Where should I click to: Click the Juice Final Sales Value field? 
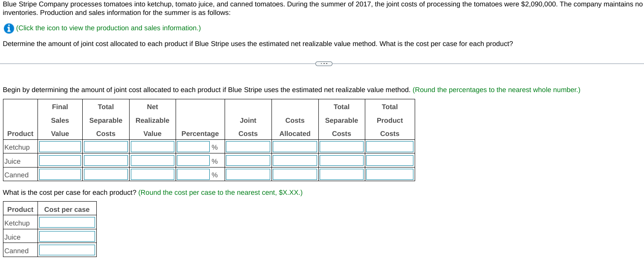point(60,160)
